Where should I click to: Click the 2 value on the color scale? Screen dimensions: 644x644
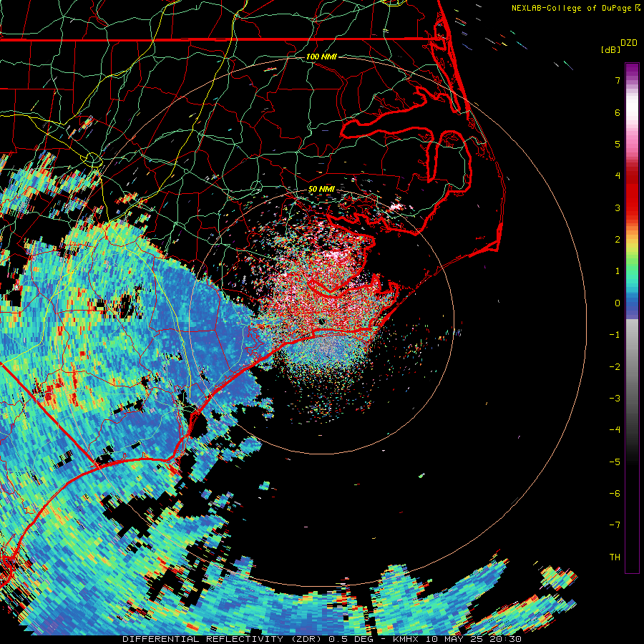618,240
